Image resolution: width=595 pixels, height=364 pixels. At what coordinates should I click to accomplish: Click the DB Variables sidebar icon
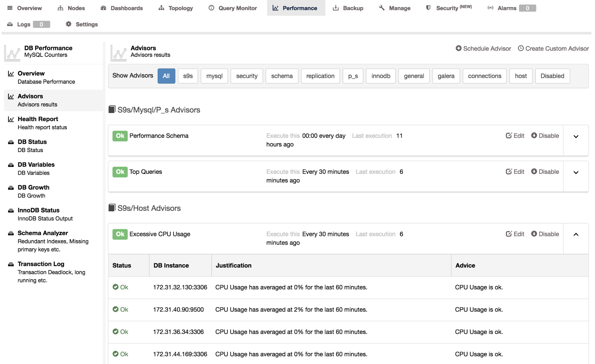11,165
